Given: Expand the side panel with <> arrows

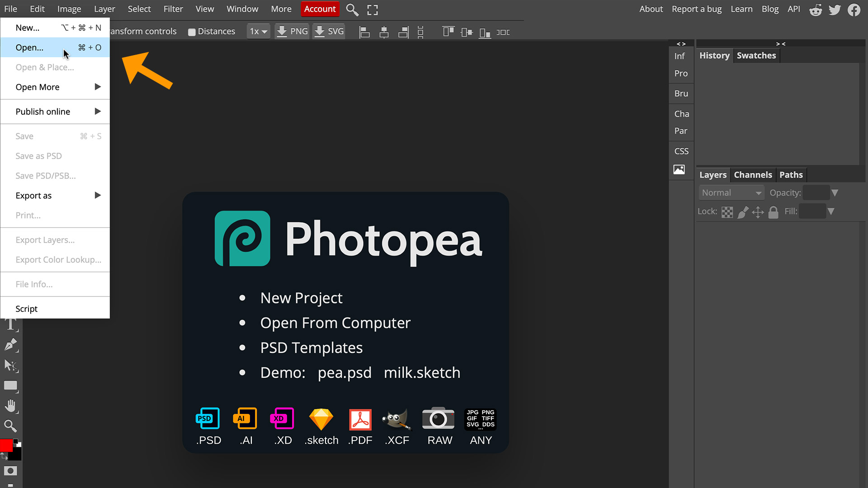Looking at the screenshot, I should [681, 44].
